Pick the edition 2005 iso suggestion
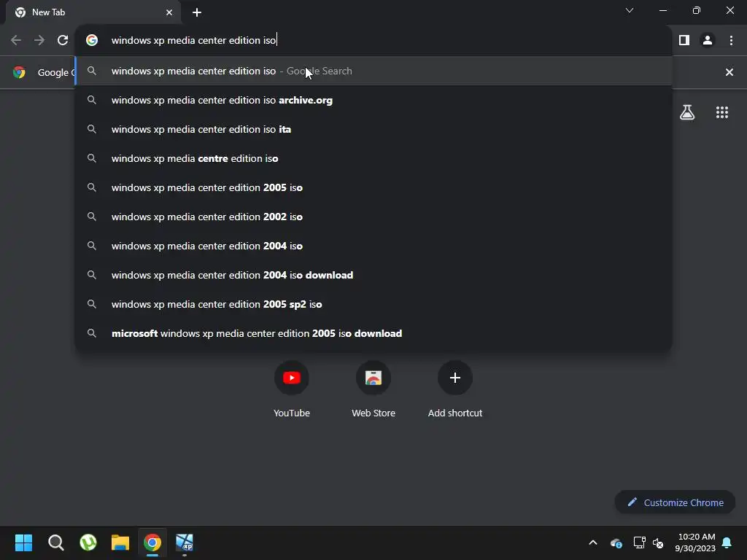The height and width of the screenshot is (560, 747). tap(373, 187)
